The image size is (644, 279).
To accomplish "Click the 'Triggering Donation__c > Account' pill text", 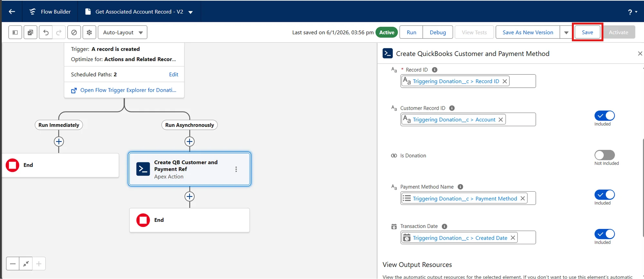I will tap(454, 120).
